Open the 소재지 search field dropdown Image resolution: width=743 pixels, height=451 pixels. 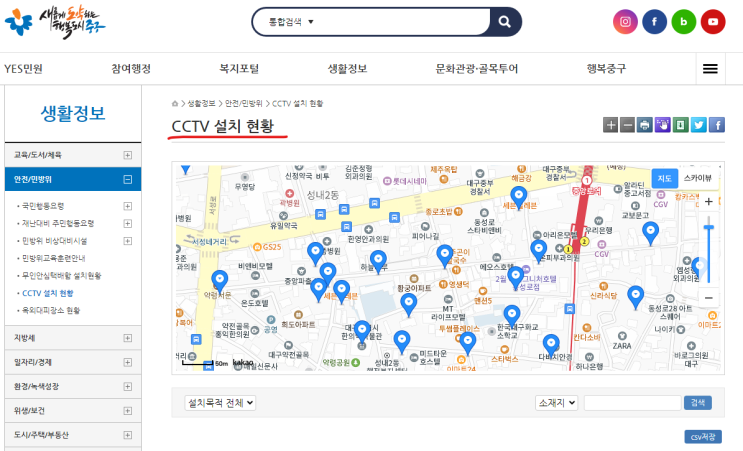pyautogui.click(x=556, y=403)
